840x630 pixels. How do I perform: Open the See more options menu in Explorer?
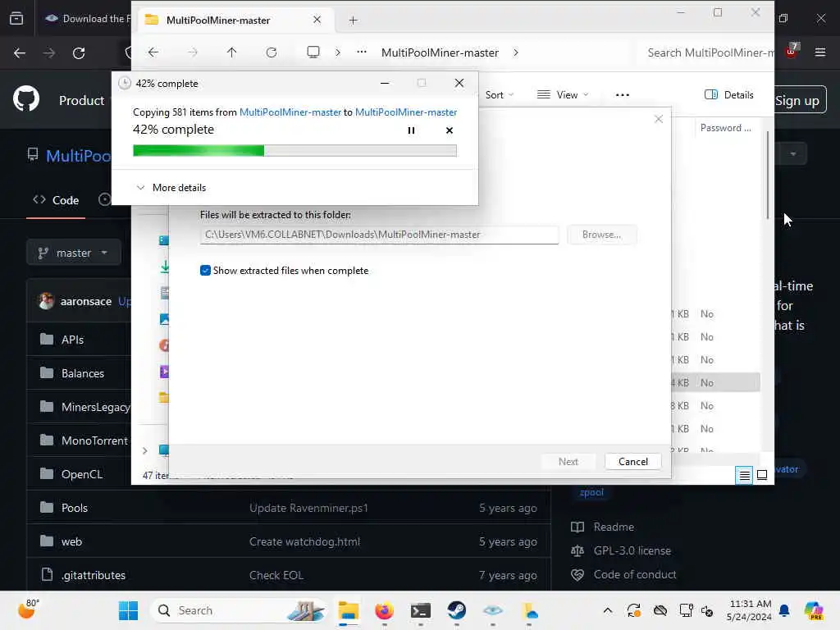click(x=622, y=95)
